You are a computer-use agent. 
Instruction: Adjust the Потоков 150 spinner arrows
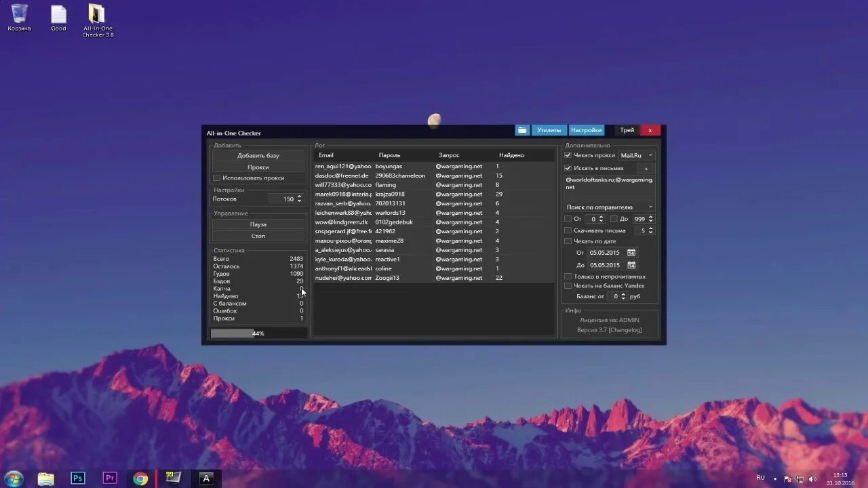(x=299, y=199)
